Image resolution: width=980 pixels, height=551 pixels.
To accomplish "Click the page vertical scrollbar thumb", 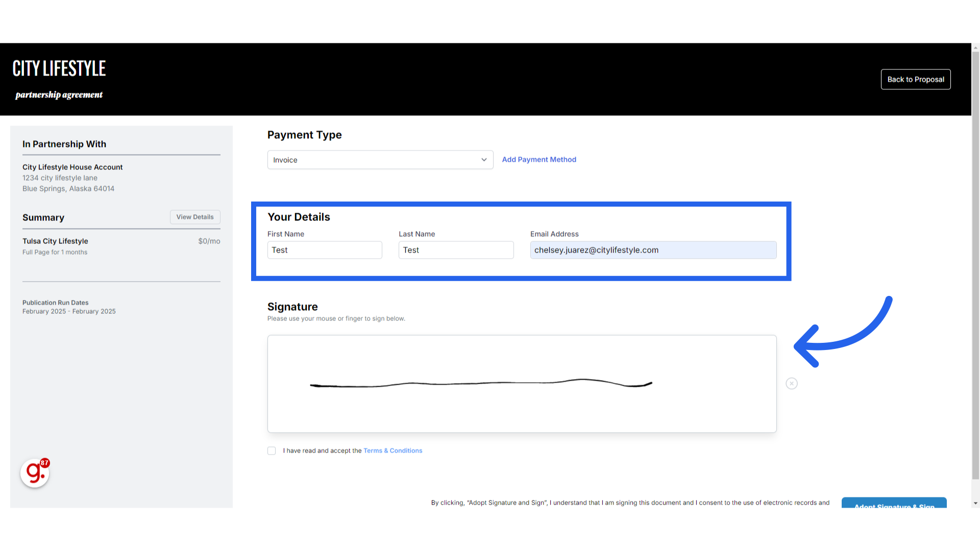I will (975, 265).
